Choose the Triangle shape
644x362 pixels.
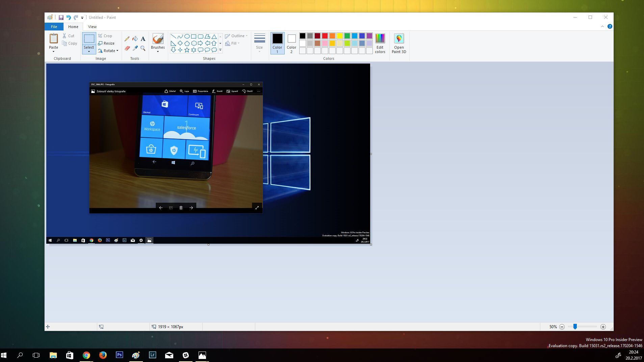[x=214, y=37]
